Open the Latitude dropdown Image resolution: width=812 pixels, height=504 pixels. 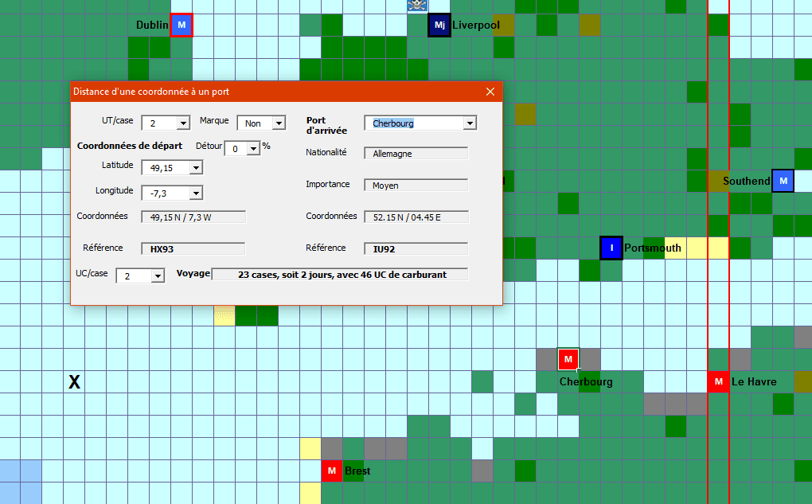196,168
